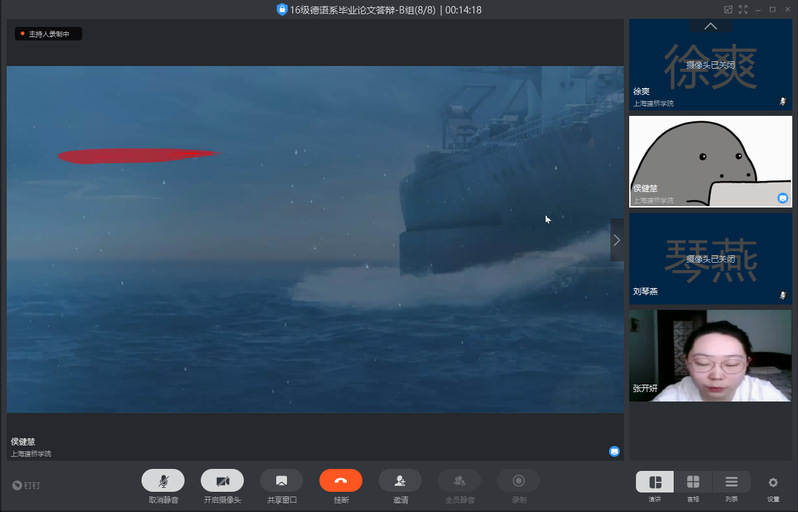Click the muted microphone icon on 徐爽's tile
The height and width of the screenshot is (512, 798).
point(783,102)
